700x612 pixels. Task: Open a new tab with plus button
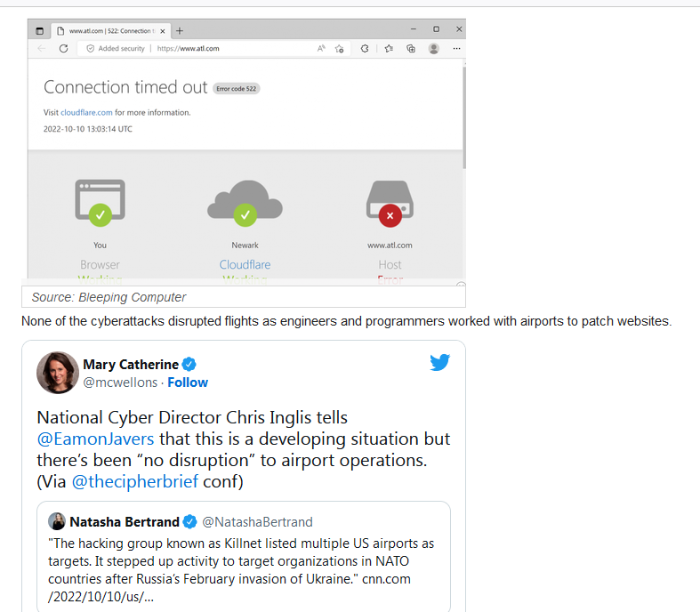tap(180, 31)
